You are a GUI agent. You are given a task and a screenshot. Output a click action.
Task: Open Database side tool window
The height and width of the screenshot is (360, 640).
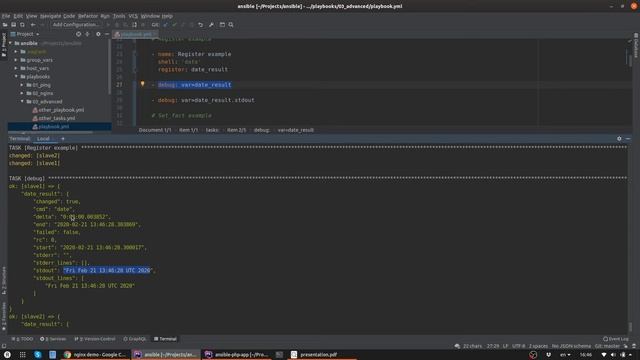(636, 45)
